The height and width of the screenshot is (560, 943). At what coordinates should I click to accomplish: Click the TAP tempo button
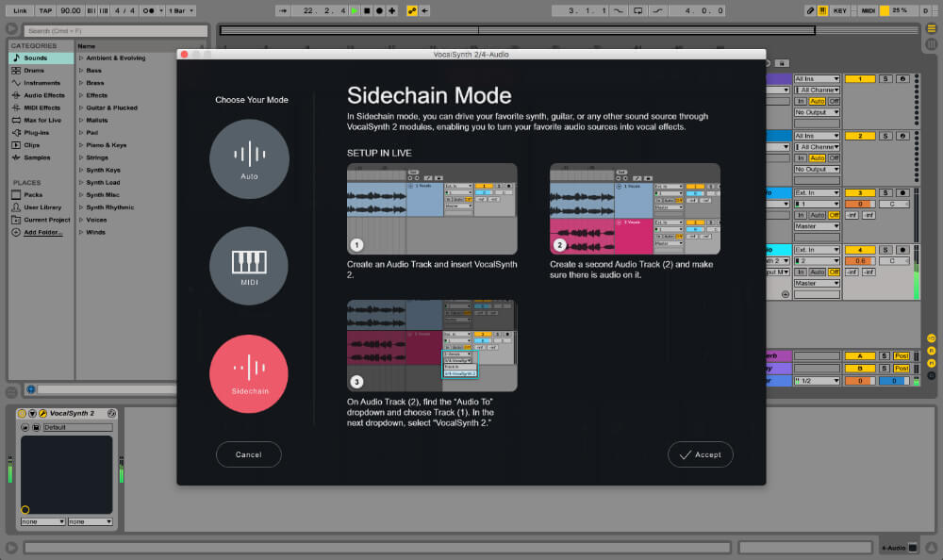[x=43, y=9]
